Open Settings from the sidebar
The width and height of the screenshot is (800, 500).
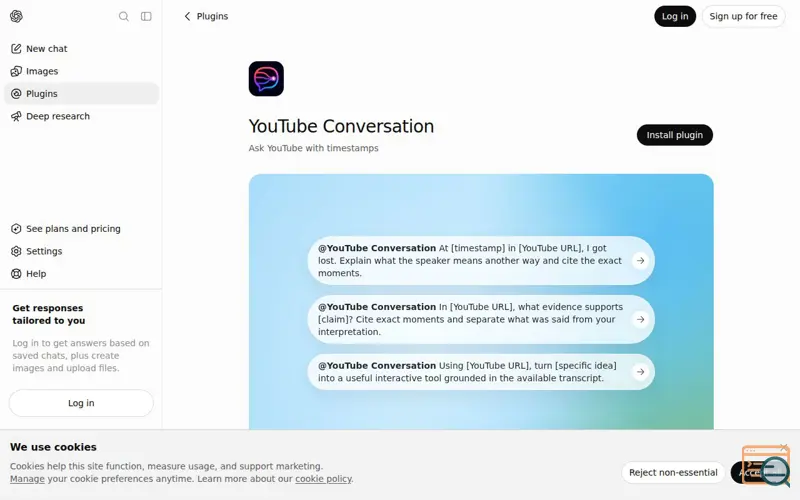click(82, 251)
